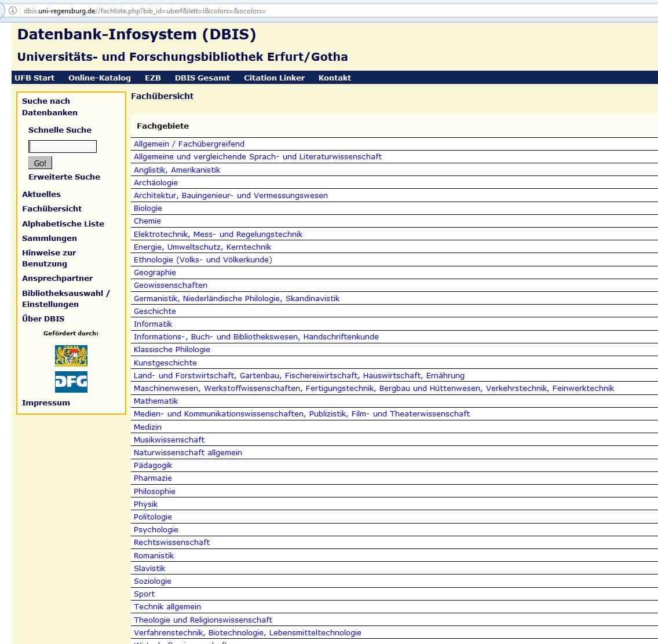Open the UFB Start menu item
The image size is (658, 644).
(x=34, y=78)
